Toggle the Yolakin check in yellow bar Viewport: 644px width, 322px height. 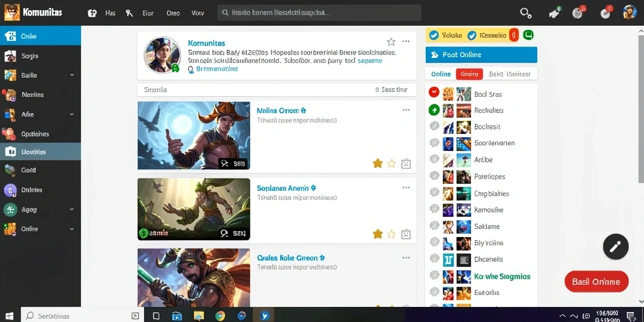point(434,36)
